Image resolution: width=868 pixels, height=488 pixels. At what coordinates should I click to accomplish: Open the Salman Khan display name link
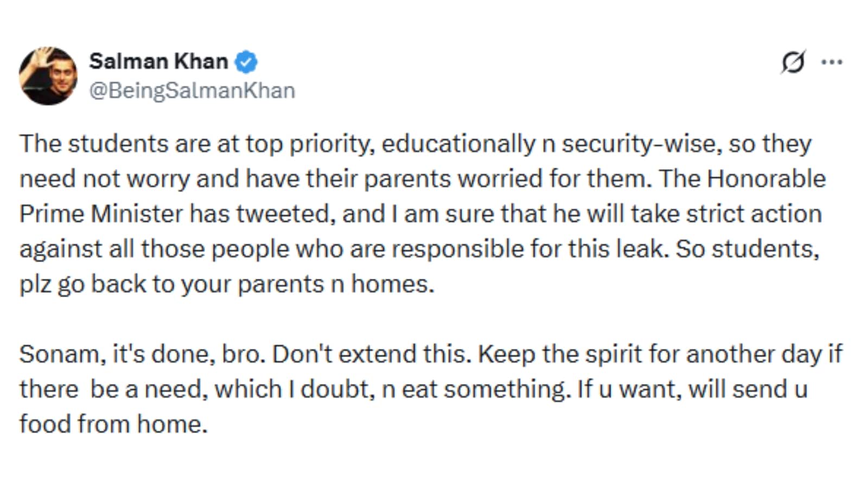pyautogui.click(x=158, y=61)
